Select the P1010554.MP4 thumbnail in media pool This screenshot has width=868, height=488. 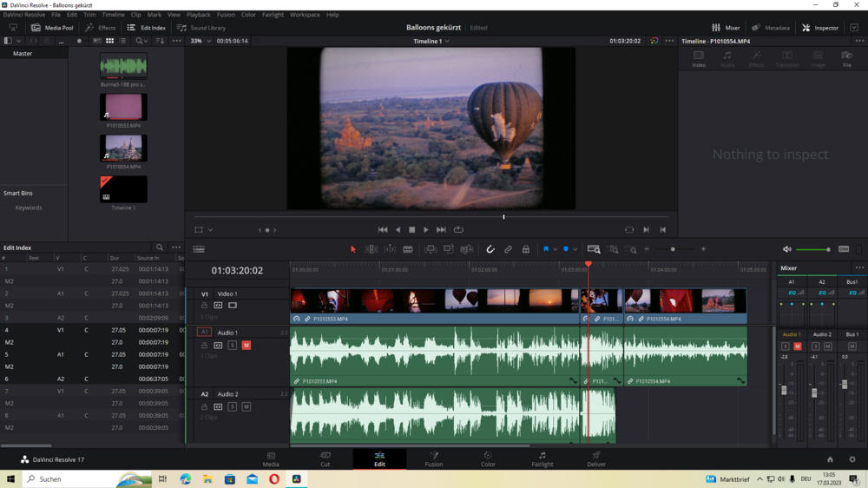coord(123,148)
